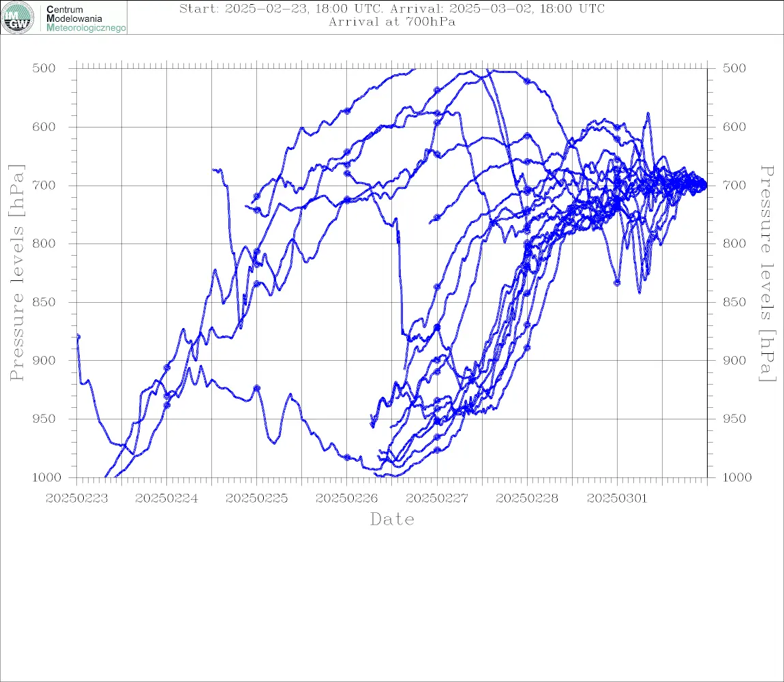Image resolution: width=784 pixels, height=682 pixels.
Task: Click the right axis 500 label
Action: tap(734, 68)
